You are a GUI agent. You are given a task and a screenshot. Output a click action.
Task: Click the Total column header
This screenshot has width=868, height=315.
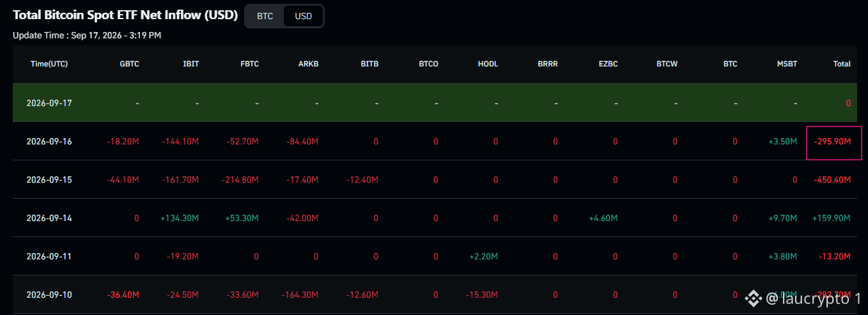842,64
